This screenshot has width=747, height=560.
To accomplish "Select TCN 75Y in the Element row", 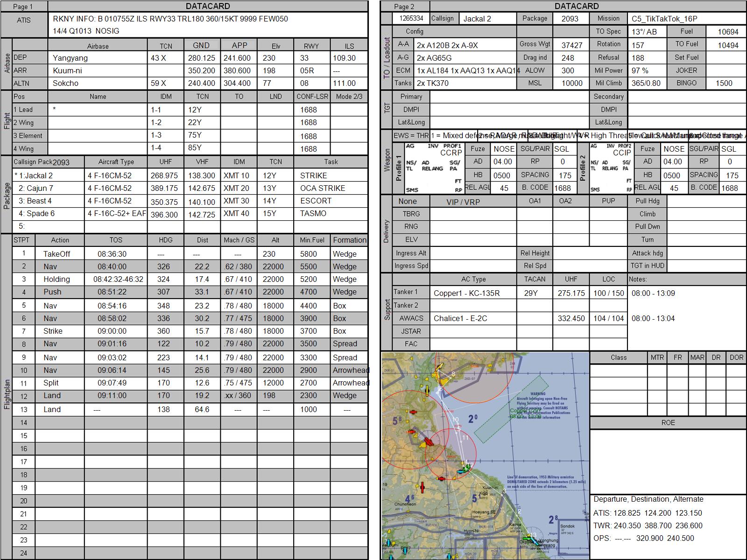I will pyautogui.click(x=195, y=135).
